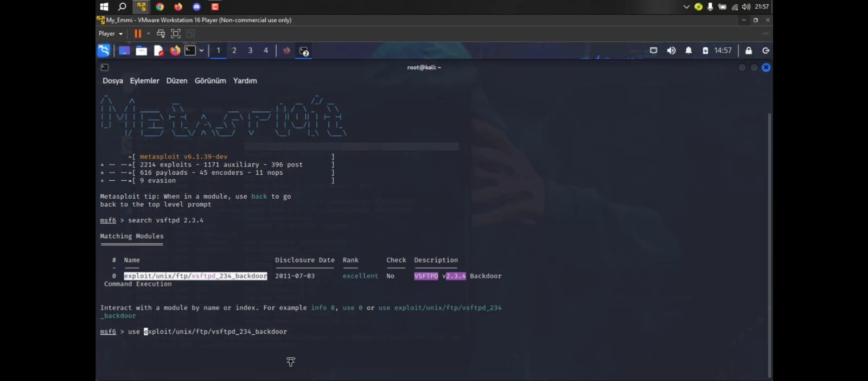Click VMware Player icon on Windows taskbar

(x=141, y=7)
